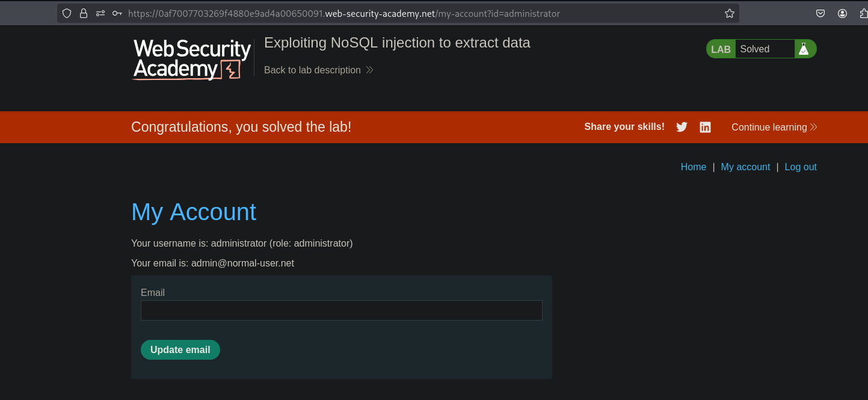
Task: Share on LinkedIn via its icon
Action: point(705,127)
